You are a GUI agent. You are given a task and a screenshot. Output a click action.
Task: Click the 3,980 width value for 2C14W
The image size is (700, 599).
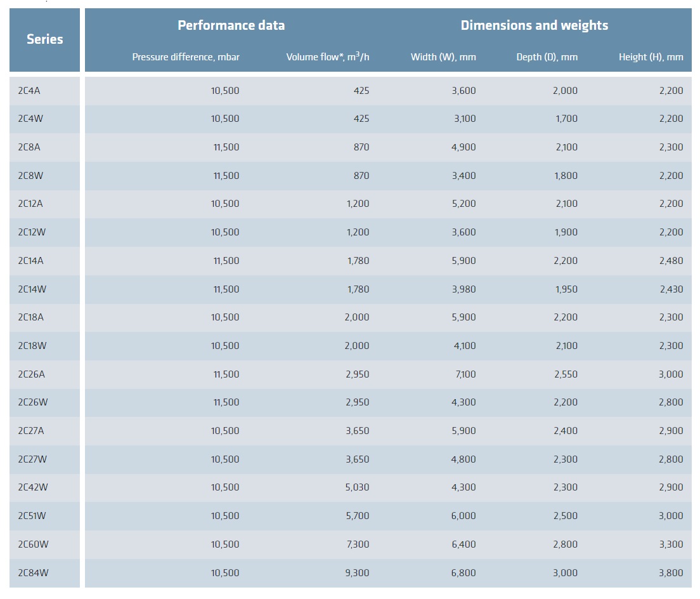pos(463,289)
